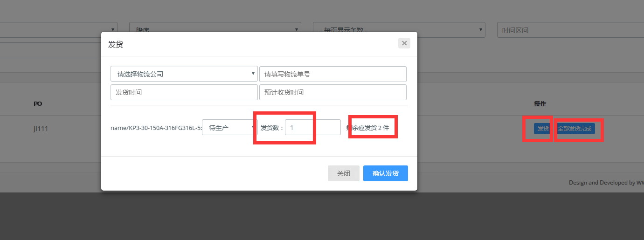The height and width of the screenshot is (240, 644).
Task: Click the 操作 column header
Action: pos(540,103)
